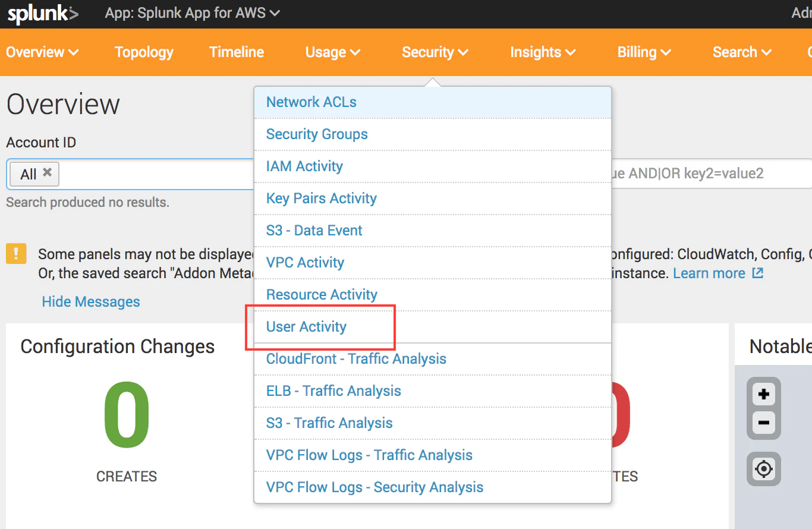Expand the Overview navigation menu
This screenshot has height=529, width=812.
click(43, 52)
